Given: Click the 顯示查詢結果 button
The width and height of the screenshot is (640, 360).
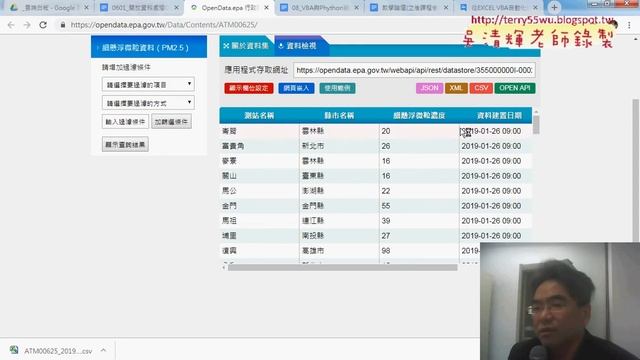Looking at the screenshot, I should pos(125,144).
